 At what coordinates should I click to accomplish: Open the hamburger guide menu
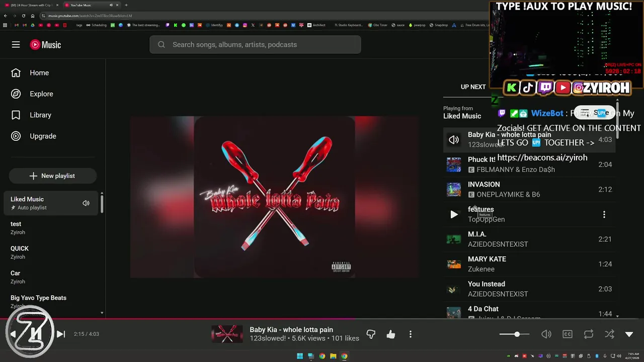point(16,45)
